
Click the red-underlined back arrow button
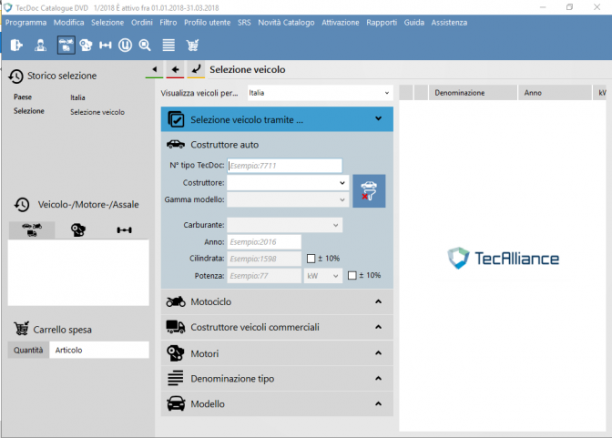(x=175, y=70)
